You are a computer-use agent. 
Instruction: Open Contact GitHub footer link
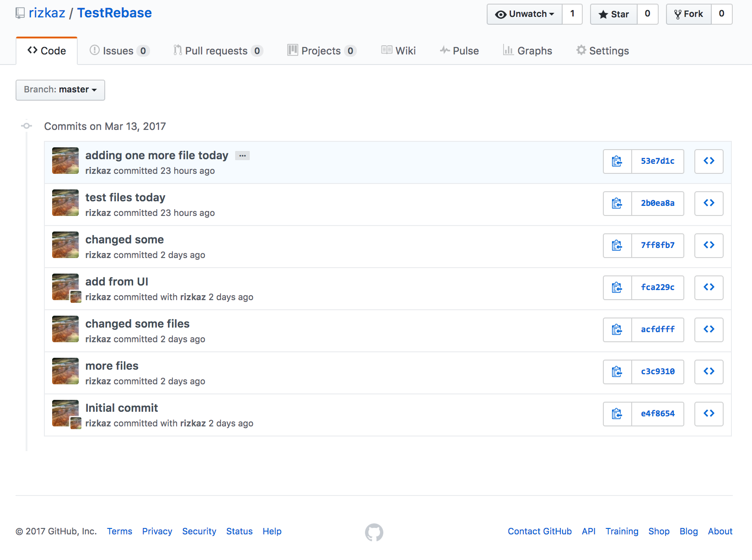[x=540, y=532]
